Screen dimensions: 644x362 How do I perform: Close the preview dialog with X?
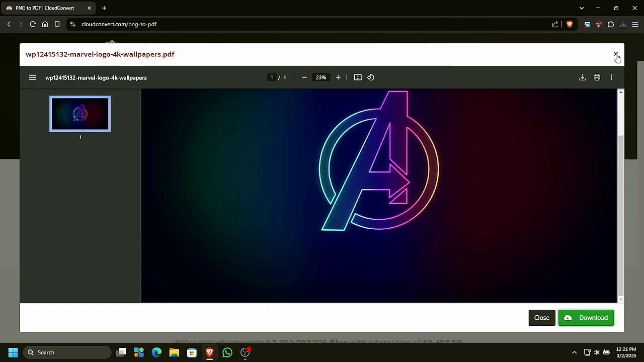[x=615, y=54]
